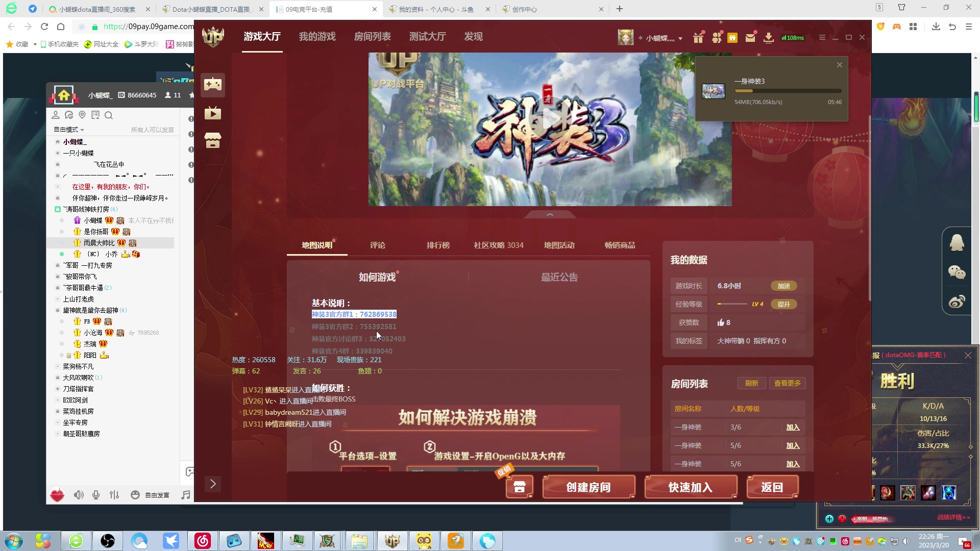Expand the 大风吹啊吹 channel
The width and height of the screenshot is (980, 551).
tap(58, 378)
